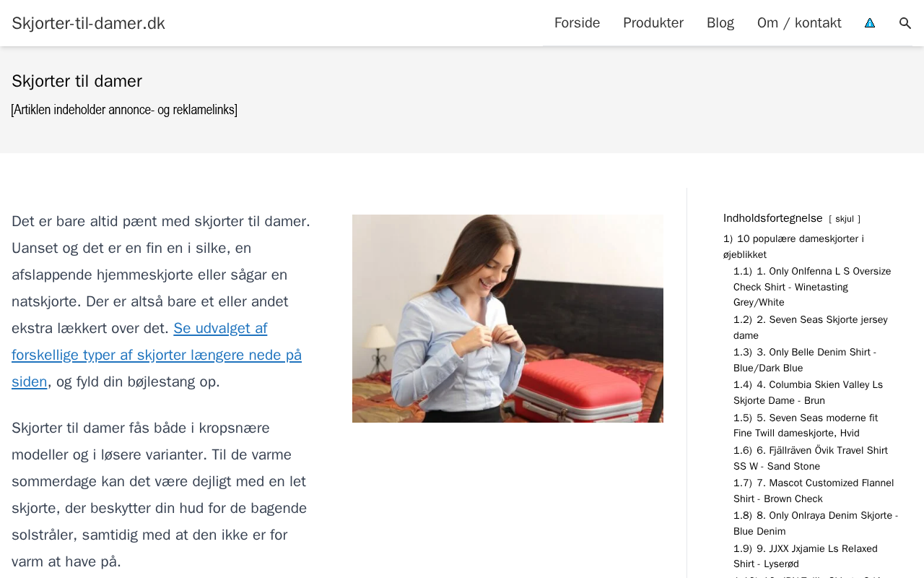Go to Only Belle Denim Shirt section
Screen dimensions: 924x578
(x=805, y=360)
